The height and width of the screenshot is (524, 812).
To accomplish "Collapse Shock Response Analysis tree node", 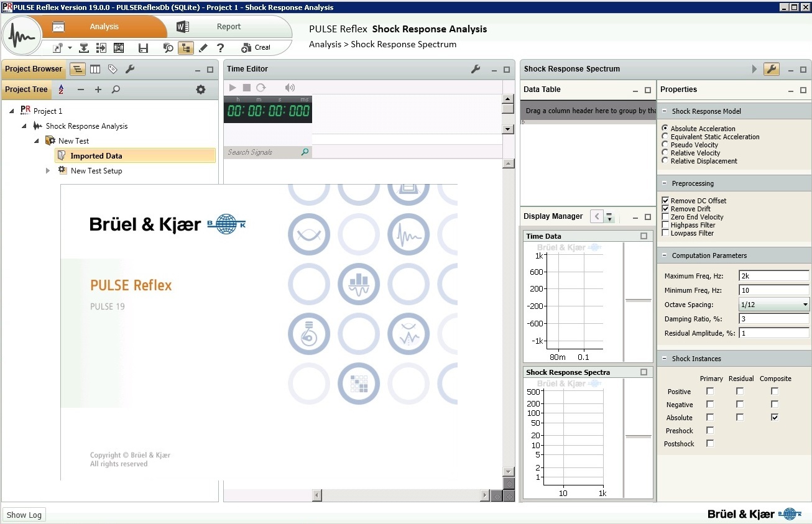I will tap(24, 126).
